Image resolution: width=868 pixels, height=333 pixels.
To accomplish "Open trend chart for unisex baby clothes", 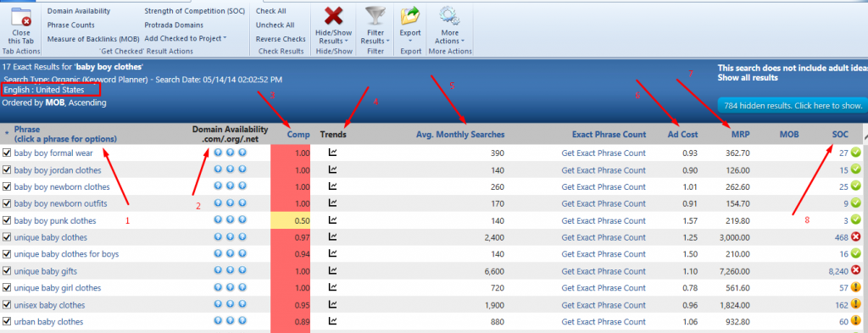I will tap(332, 304).
